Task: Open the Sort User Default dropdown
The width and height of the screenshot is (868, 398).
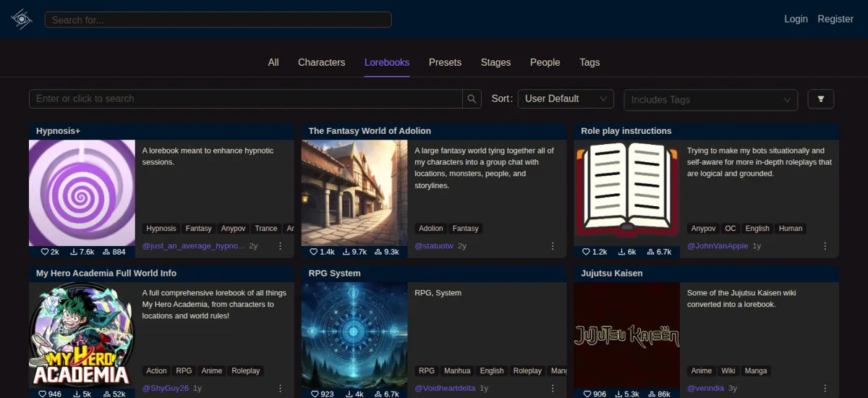Action: (566, 99)
